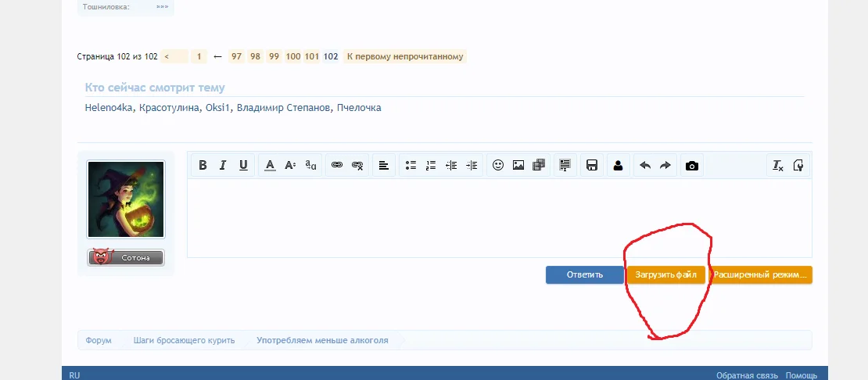Screen dimensions: 868x380
Task: Open the Обратная связь link
Action: [747, 375]
